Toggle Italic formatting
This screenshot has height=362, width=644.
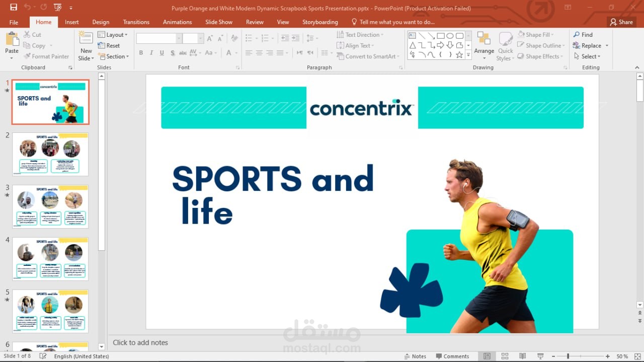click(x=151, y=53)
